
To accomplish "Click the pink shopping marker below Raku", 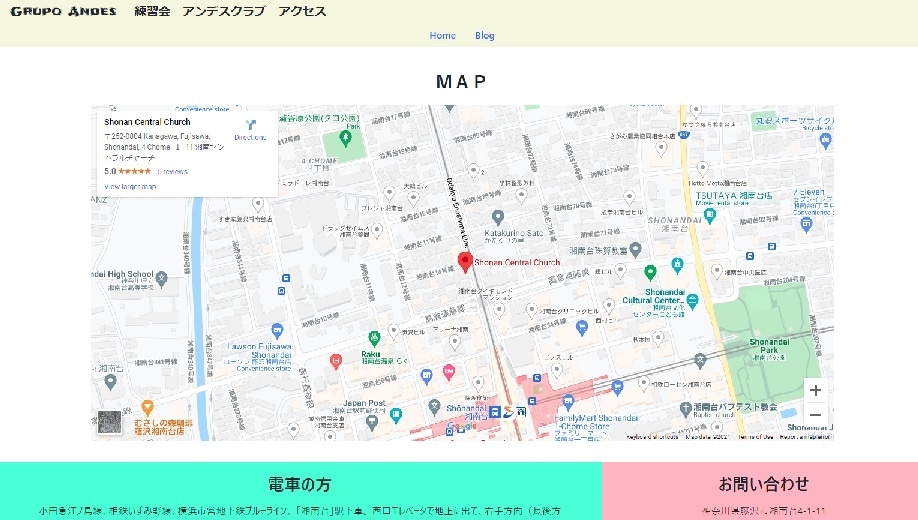I will pos(449,372).
